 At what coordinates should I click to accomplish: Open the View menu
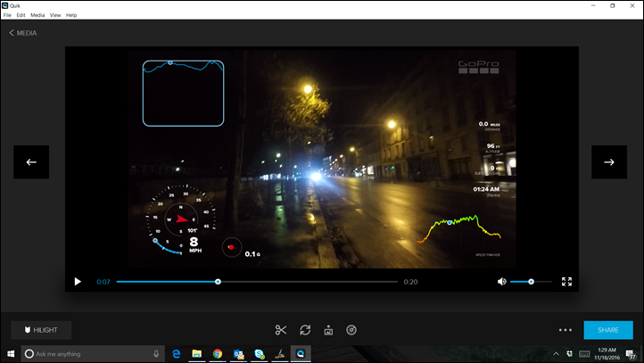(x=55, y=15)
